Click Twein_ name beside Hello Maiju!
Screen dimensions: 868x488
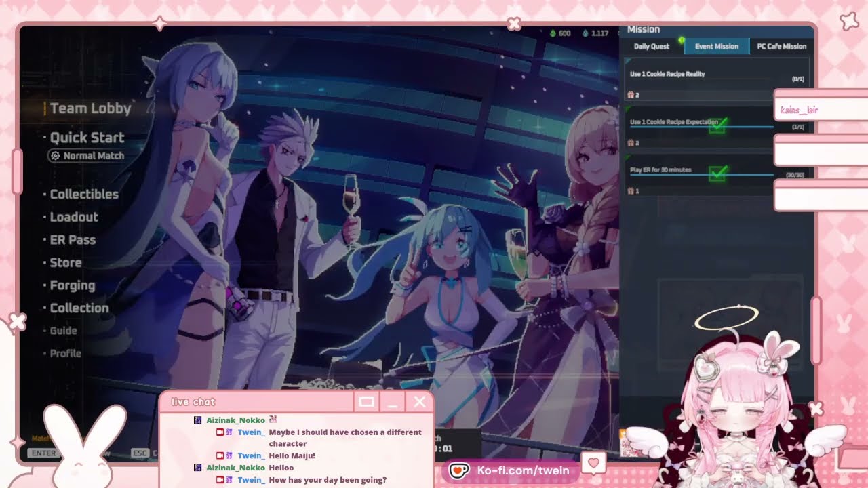pyautogui.click(x=251, y=456)
